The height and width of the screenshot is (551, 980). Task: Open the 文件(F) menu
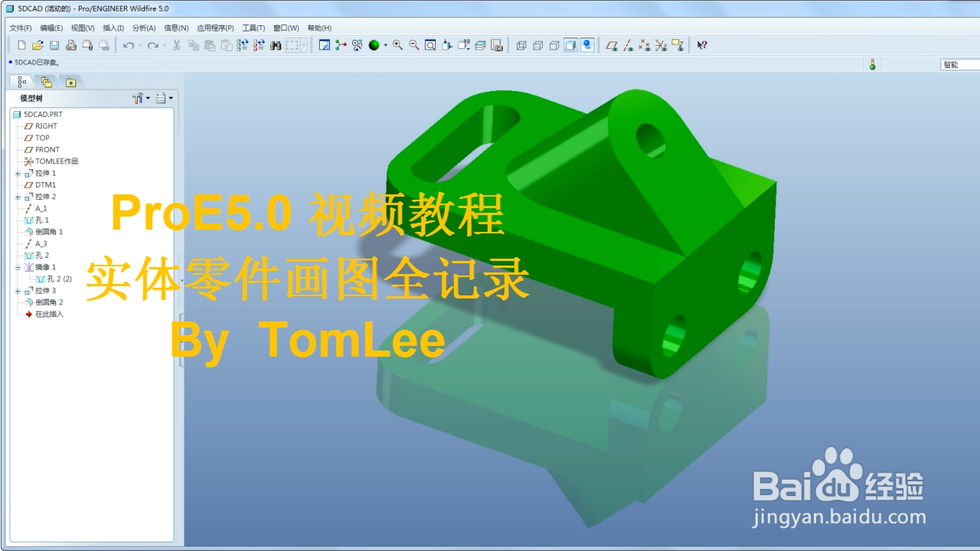pyautogui.click(x=21, y=28)
